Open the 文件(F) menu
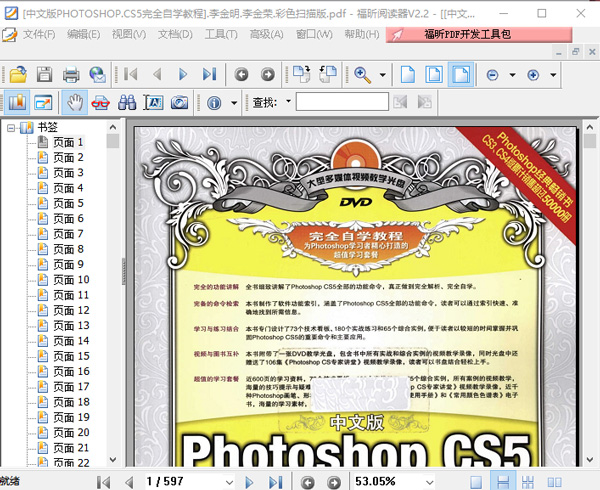The width and height of the screenshot is (600, 490). click(x=39, y=34)
